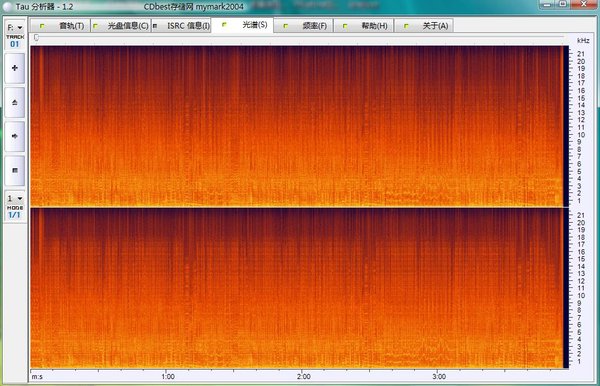
Task: Switch to the 光盘信息(C) tab
Action: click(121, 26)
